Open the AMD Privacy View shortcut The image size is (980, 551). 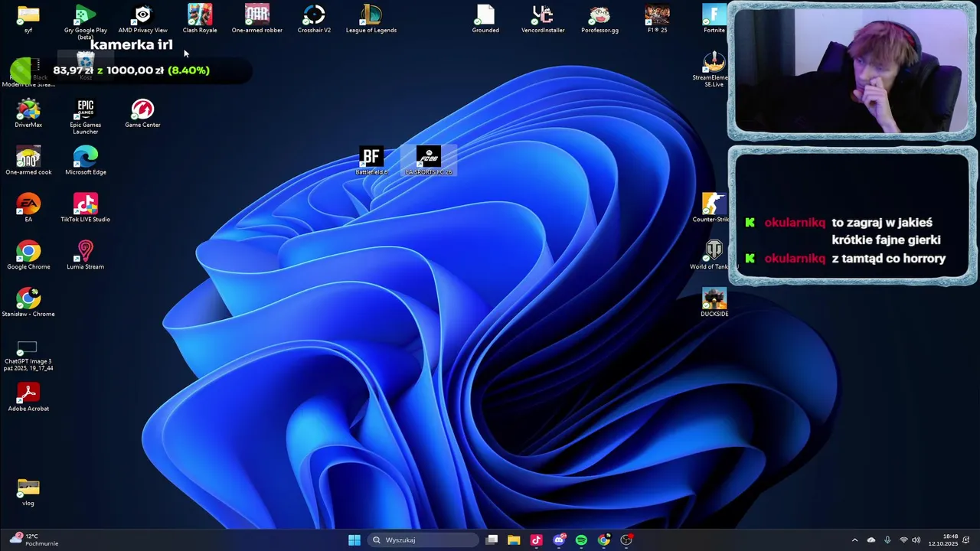[142, 19]
